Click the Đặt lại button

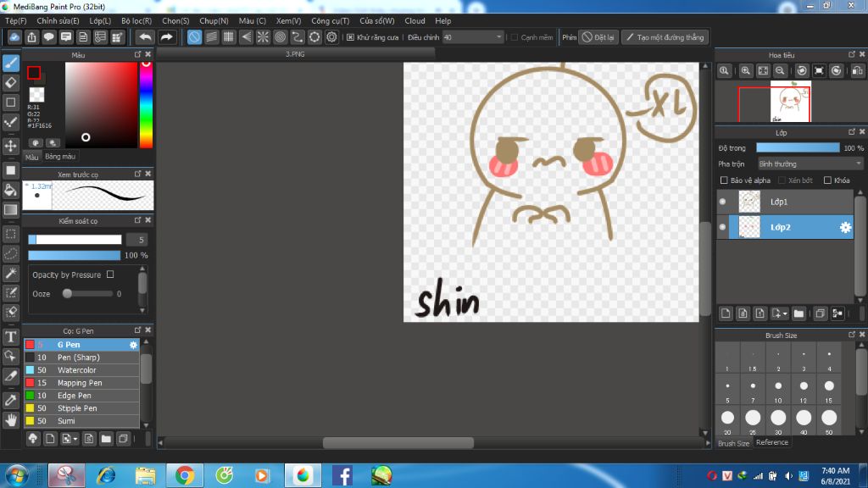point(598,37)
